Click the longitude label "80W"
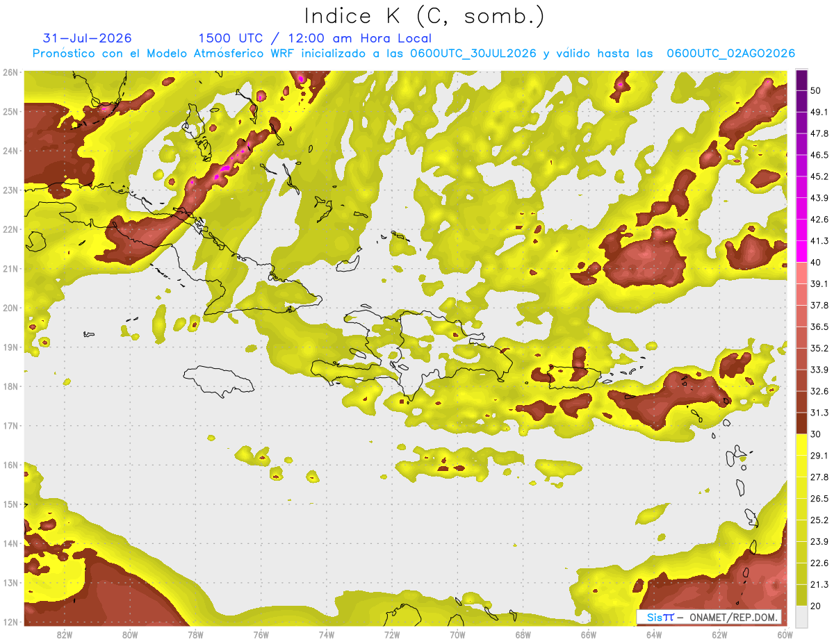The image size is (834, 644). pos(130,635)
